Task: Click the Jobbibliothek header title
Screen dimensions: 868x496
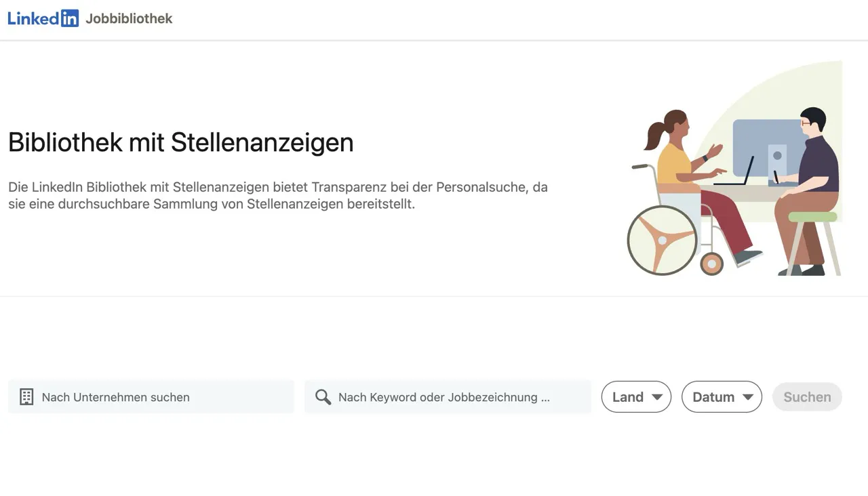Action: [x=129, y=18]
